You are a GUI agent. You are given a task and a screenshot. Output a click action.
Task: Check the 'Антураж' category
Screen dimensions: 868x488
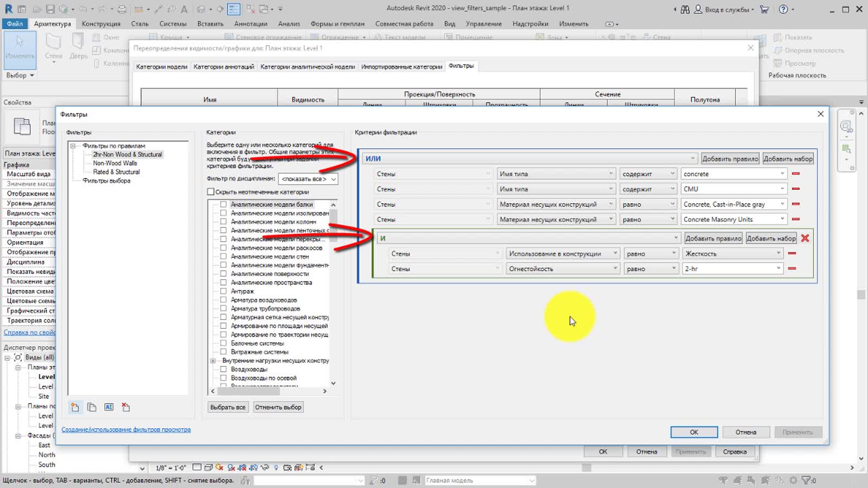(x=223, y=291)
